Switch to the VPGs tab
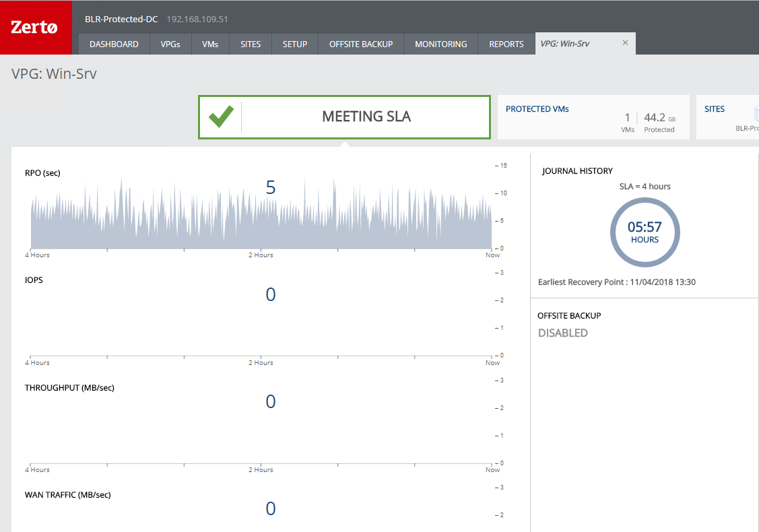The width and height of the screenshot is (759, 532). (170, 44)
